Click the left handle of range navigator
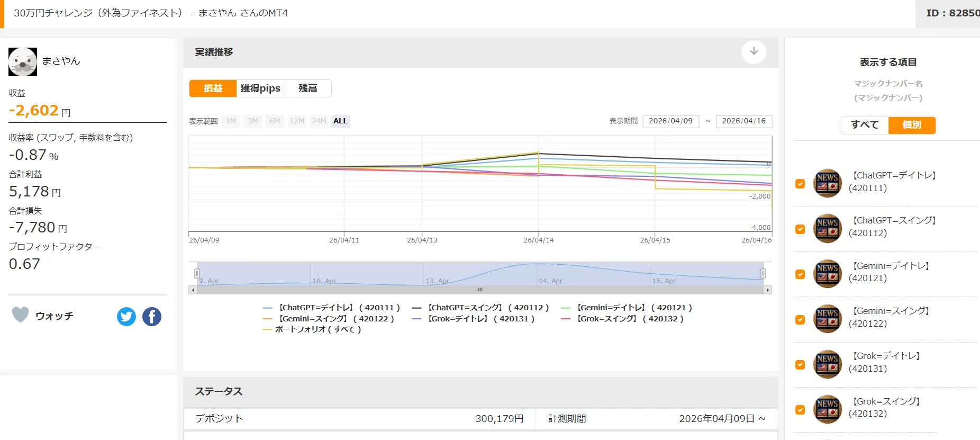980x440 pixels. [x=197, y=273]
